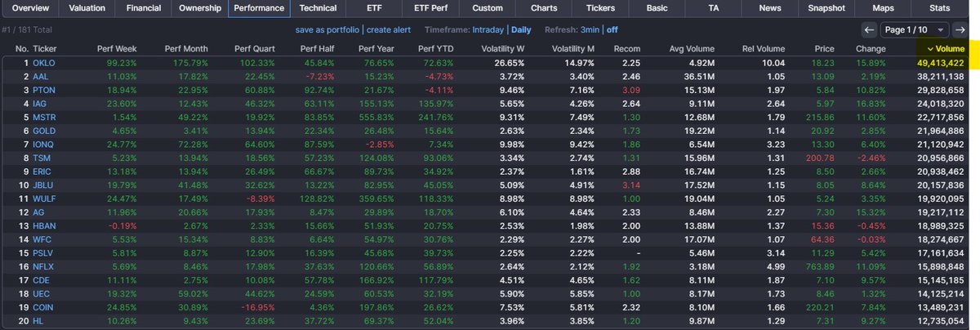Sort by Ticker column header
980x330 pixels.
pos(45,48)
